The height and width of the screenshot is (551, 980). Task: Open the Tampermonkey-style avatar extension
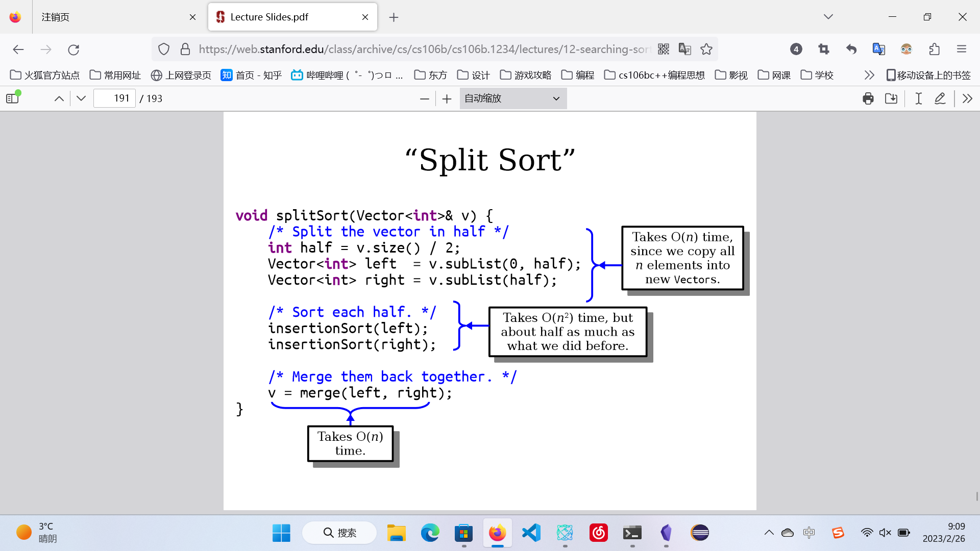pyautogui.click(x=906, y=49)
